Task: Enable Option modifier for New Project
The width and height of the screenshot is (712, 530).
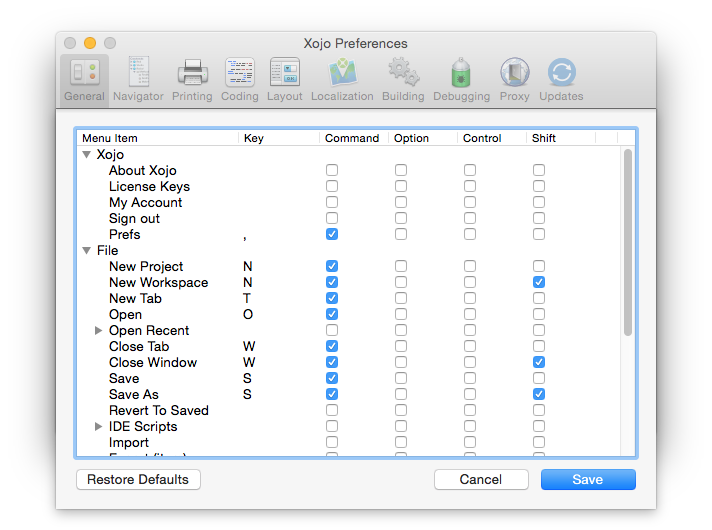Action: pyautogui.click(x=401, y=266)
